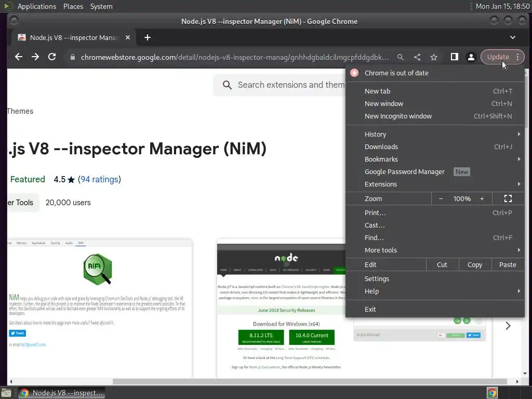Screen dimensions: 532x399
Task: Choose New window menu entry
Action: click(435, 104)
